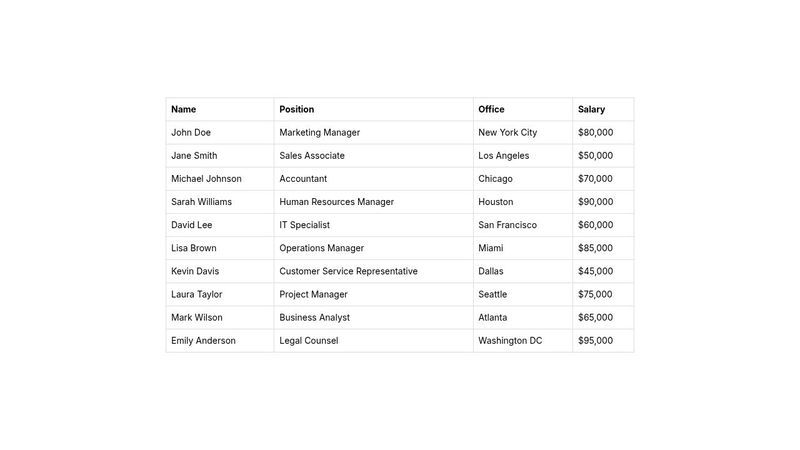
Task: Click the Office column header
Action: pyautogui.click(x=491, y=110)
